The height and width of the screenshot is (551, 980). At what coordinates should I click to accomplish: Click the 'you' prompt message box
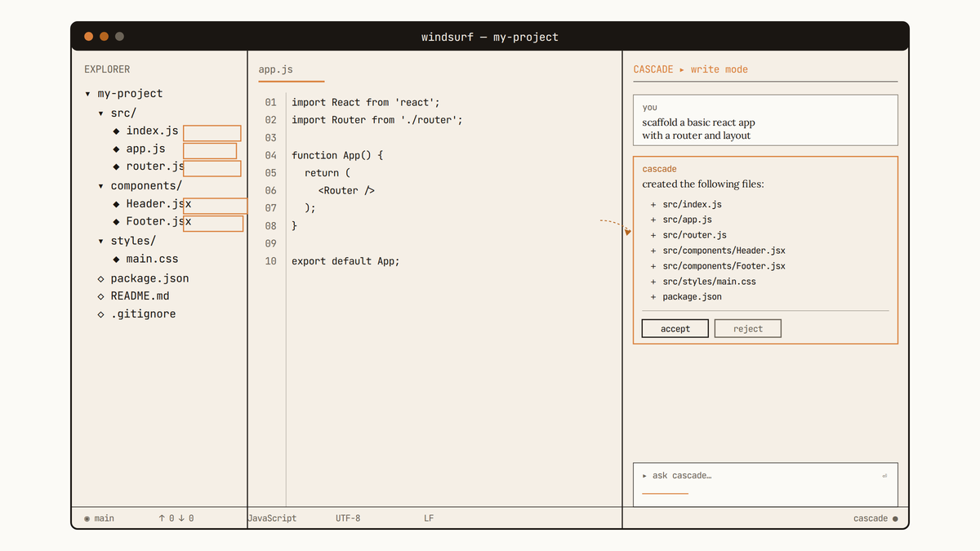(x=765, y=121)
